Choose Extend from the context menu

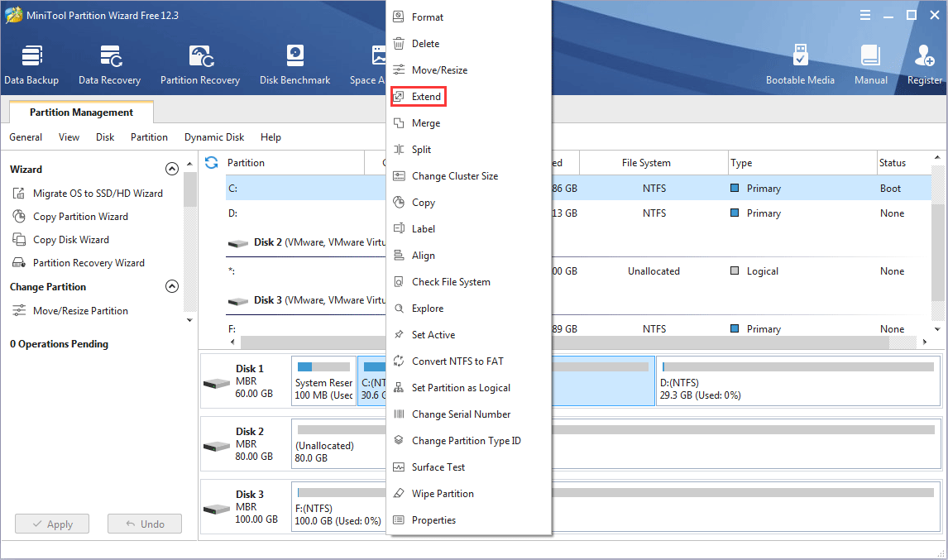[x=419, y=97]
